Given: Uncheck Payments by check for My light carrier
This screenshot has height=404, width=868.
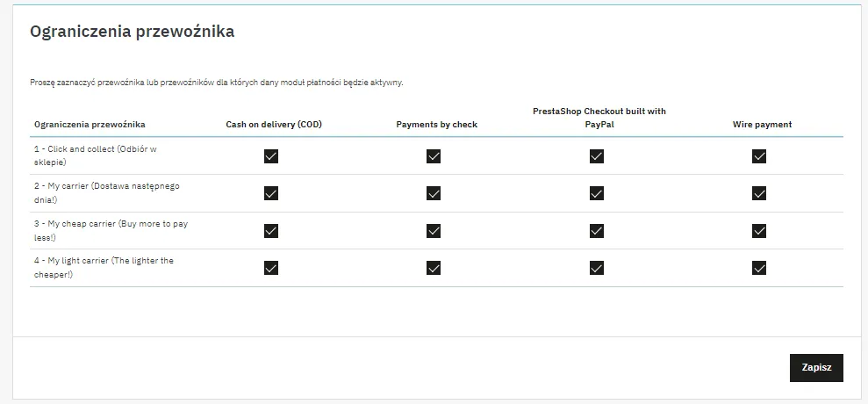Looking at the screenshot, I should click(x=434, y=268).
